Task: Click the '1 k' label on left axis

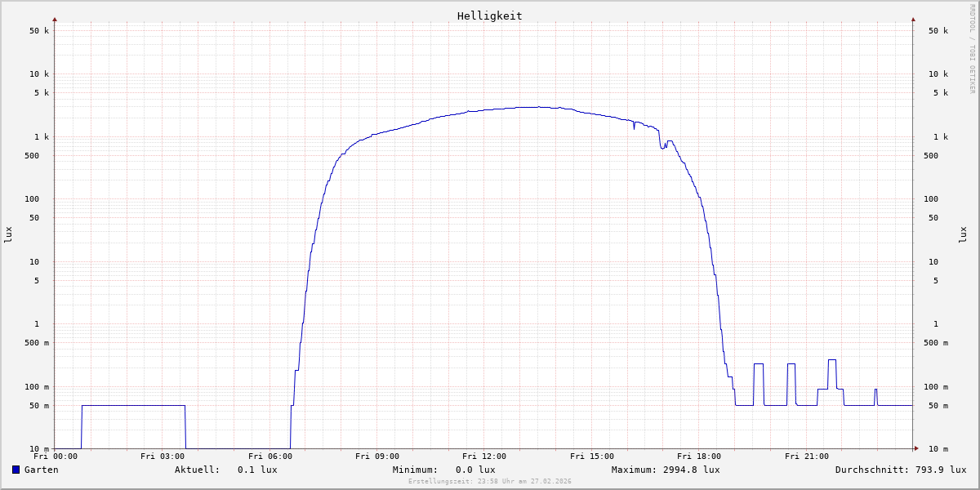Action: pyautogui.click(x=42, y=136)
